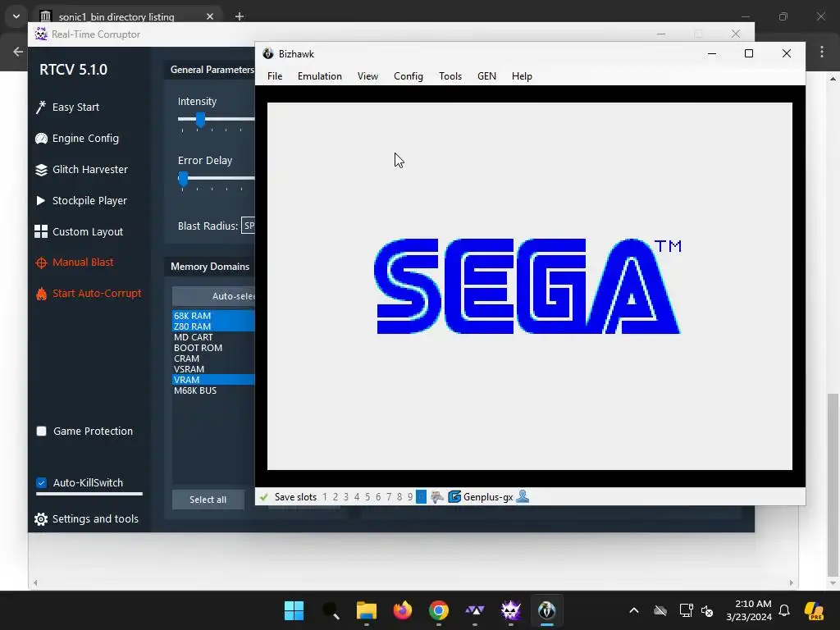Select 68K RAM memory domain
Image resolution: width=840 pixels, height=630 pixels.
point(213,316)
